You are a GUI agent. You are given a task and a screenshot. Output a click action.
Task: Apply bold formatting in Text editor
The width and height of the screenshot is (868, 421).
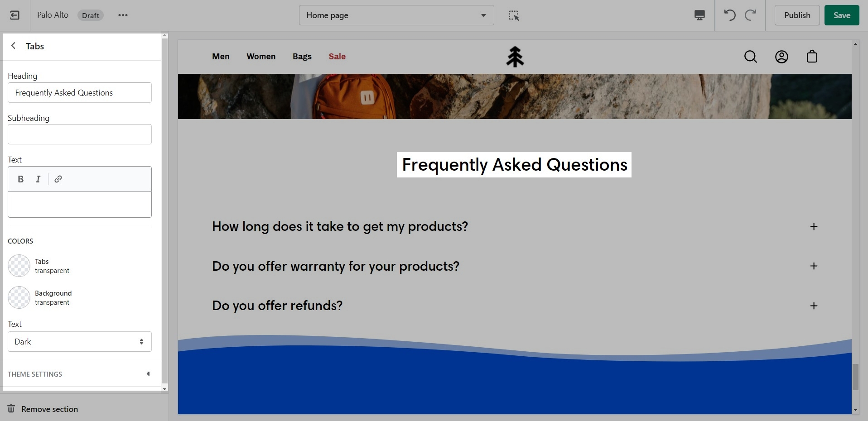coord(20,179)
